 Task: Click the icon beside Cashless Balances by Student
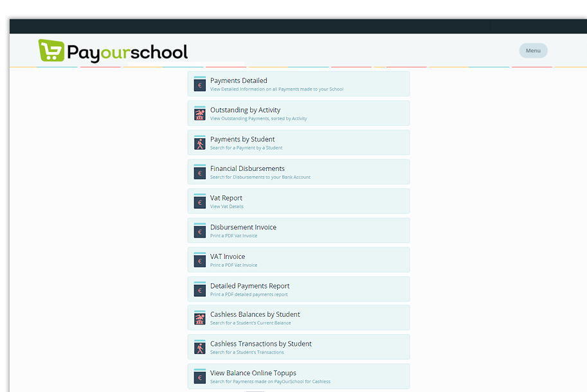click(200, 318)
